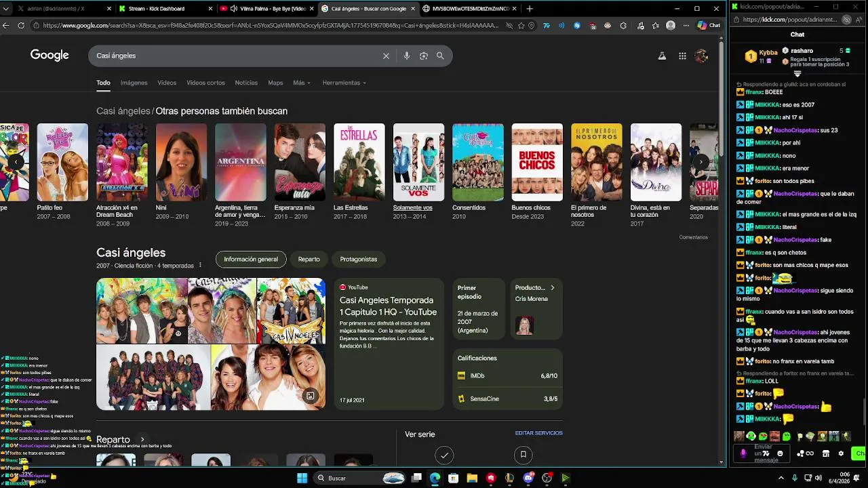Expand the Productora card chevron
Screen dimensions: 868x488
(x=552, y=288)
